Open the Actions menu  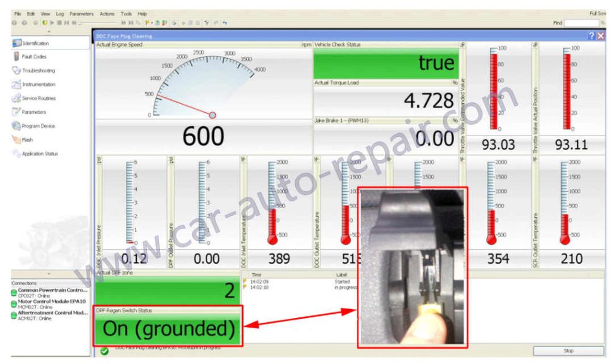click(x=107, y=13)
